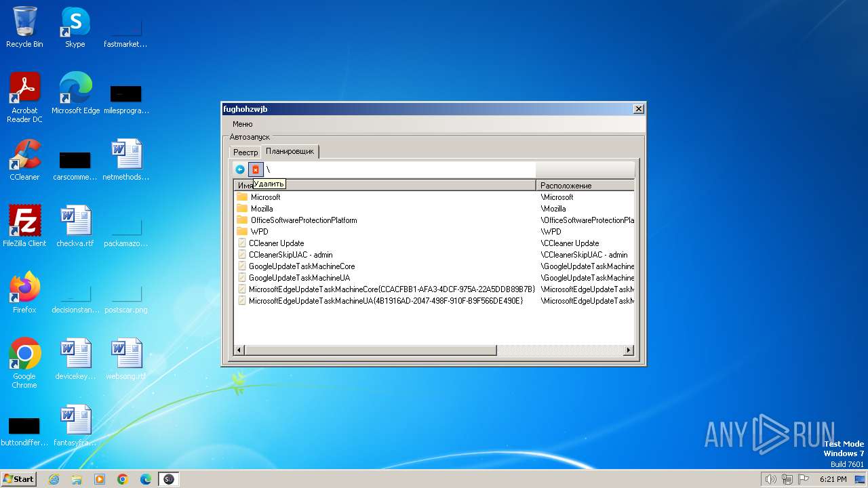868x488 pixels.
Task: Click the blue back arrow icon
Action: [x=240, y=169]
